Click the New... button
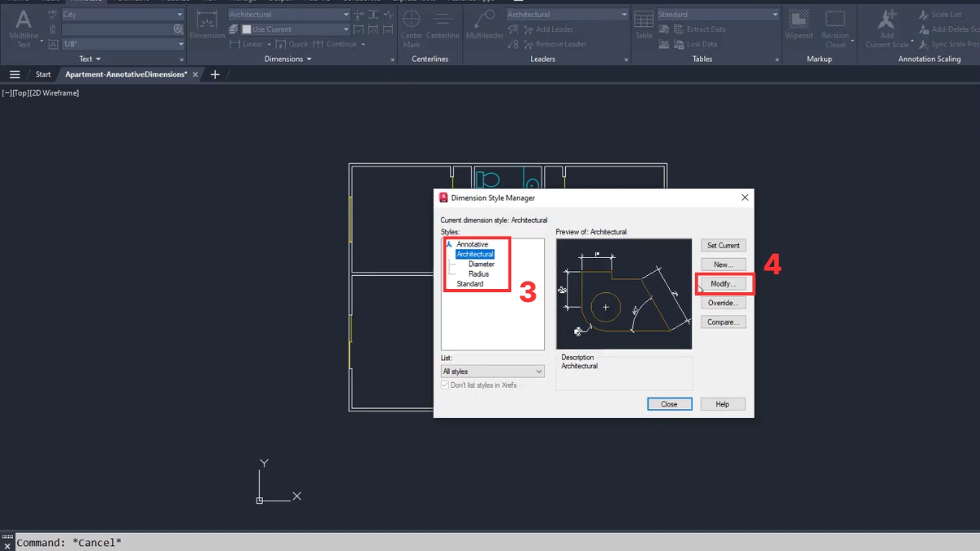The height and width of the screenshot is (551, 980). click(723, 264)
